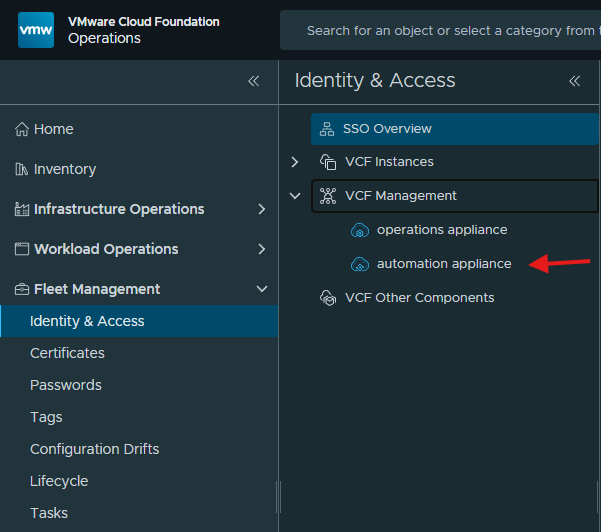The height and width of the screenshot is (532, 601).
Task: Click the Infrastructure Operations factory icon
Action: 22,209
